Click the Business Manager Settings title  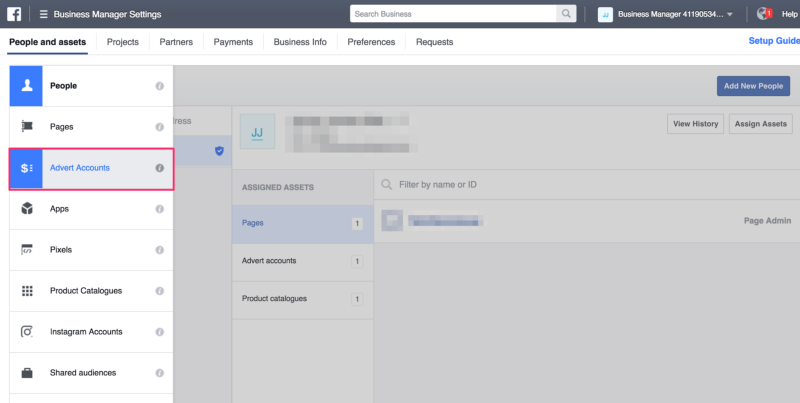click(x=107, y=14)
